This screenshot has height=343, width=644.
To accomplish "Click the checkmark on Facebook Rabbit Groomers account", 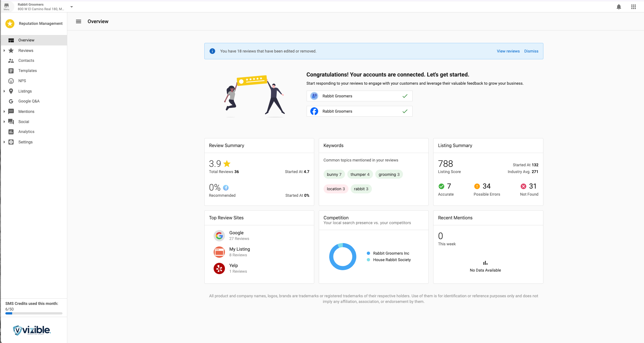I will [x=405, y=111].
